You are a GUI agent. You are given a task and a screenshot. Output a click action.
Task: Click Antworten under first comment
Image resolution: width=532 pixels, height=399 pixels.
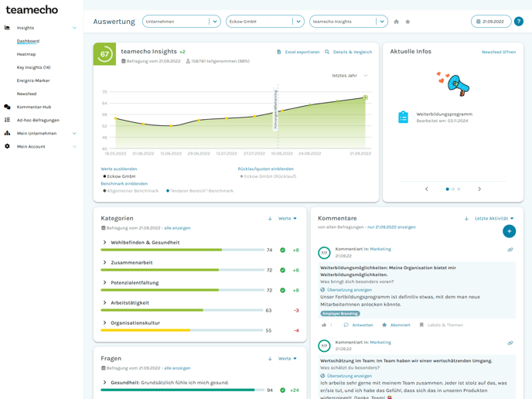point(363,325)
